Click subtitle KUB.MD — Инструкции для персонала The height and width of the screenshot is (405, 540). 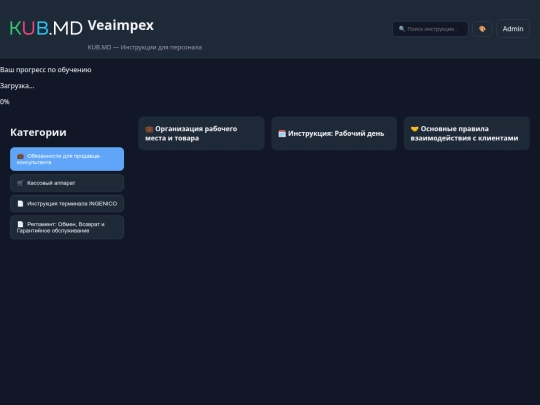(x=145, y=48)
